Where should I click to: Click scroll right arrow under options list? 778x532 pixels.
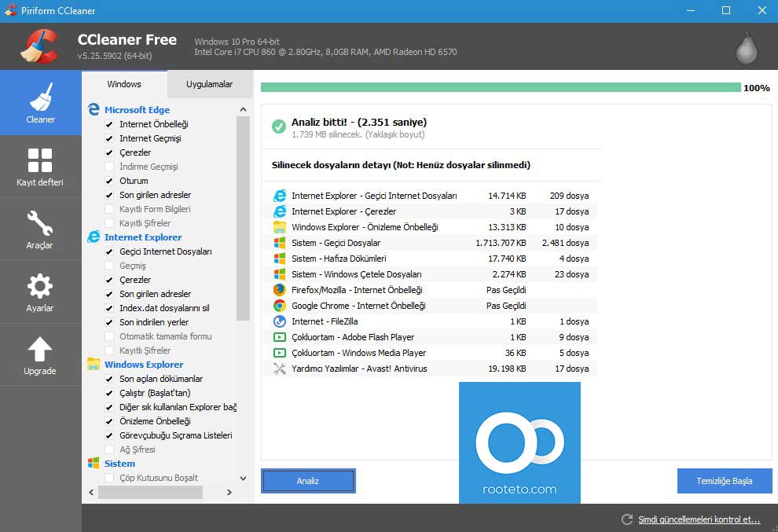pos(229,492)
